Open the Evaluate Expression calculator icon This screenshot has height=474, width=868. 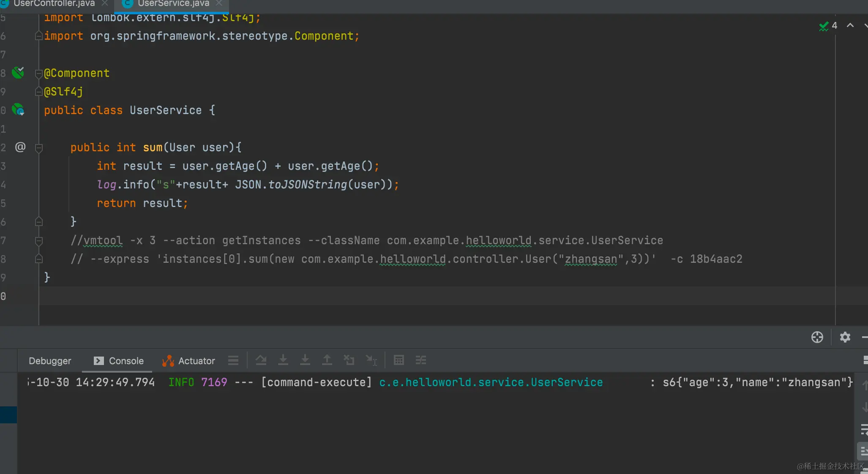[x=399, y=360]
